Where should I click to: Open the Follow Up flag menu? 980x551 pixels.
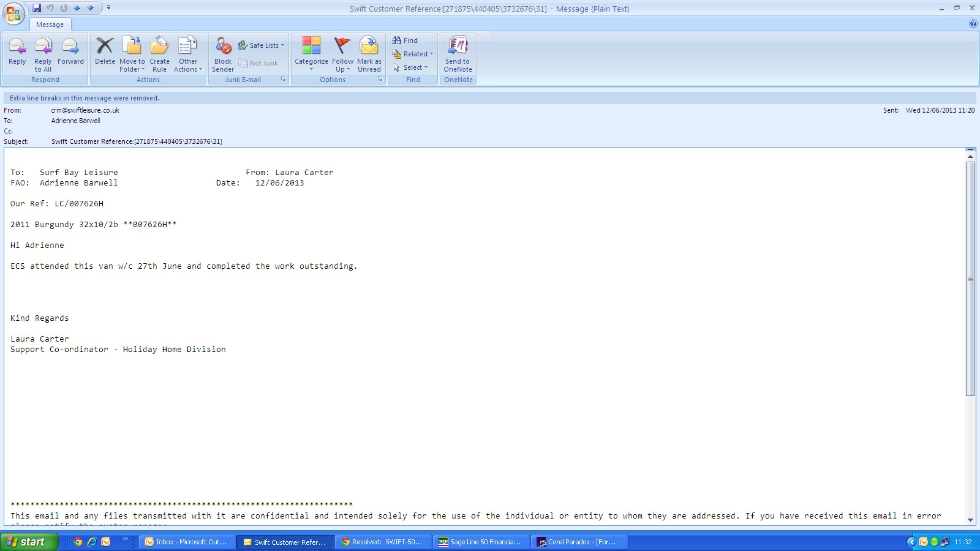pos(342,54)
